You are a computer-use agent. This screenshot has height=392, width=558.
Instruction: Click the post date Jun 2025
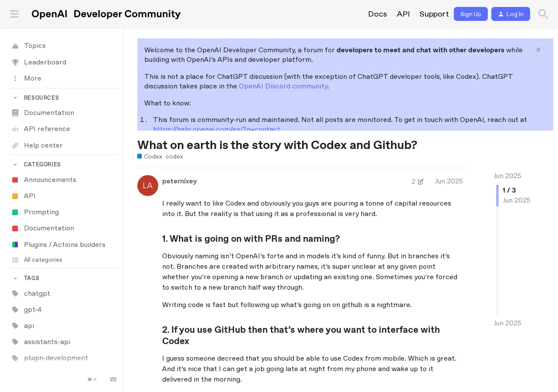coord(449,181)
